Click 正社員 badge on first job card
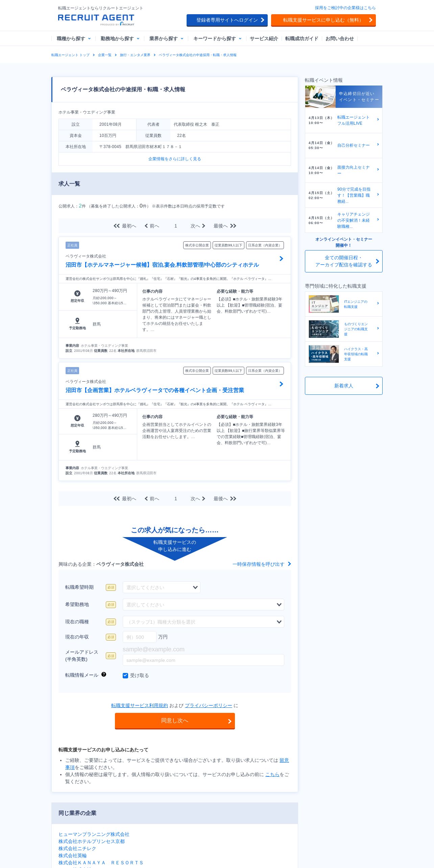 pyautogui.click(x=72, y=245)
